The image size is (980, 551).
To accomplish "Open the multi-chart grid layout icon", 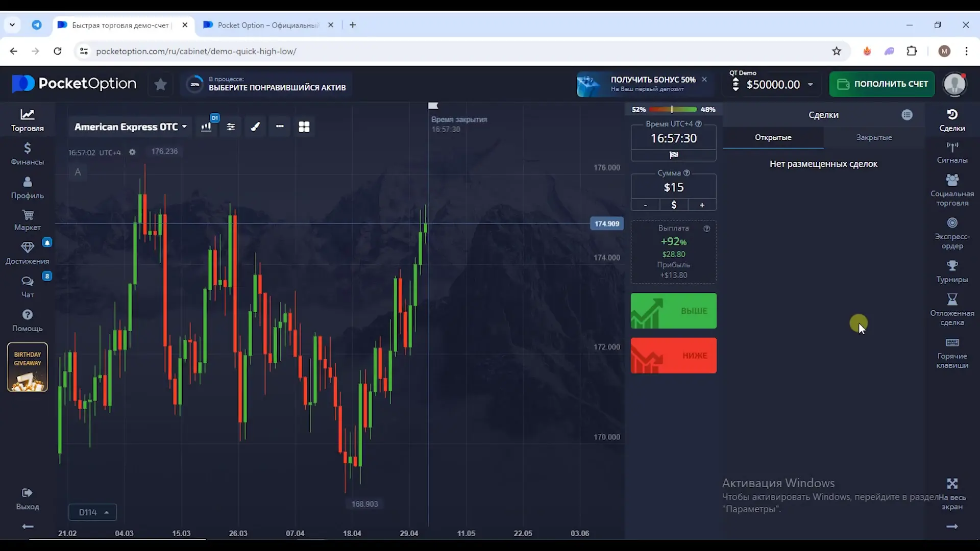I will coord(304,127).
